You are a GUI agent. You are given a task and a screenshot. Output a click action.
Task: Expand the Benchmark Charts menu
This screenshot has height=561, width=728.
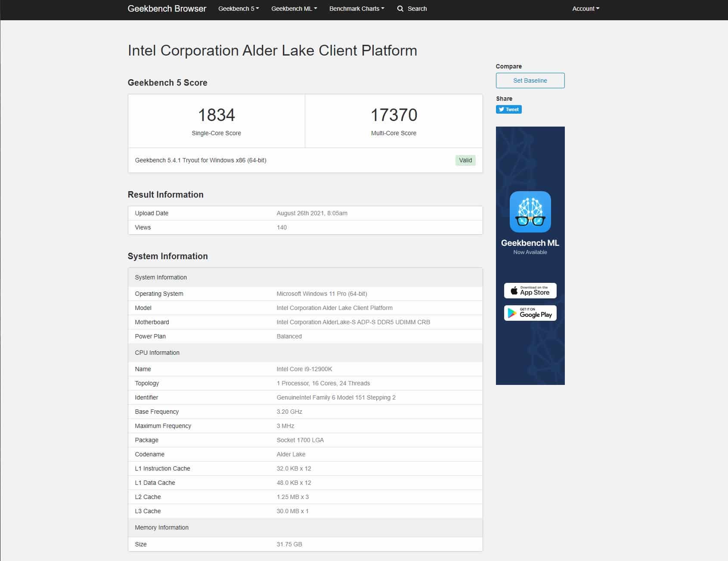click(x=356, y=9)
